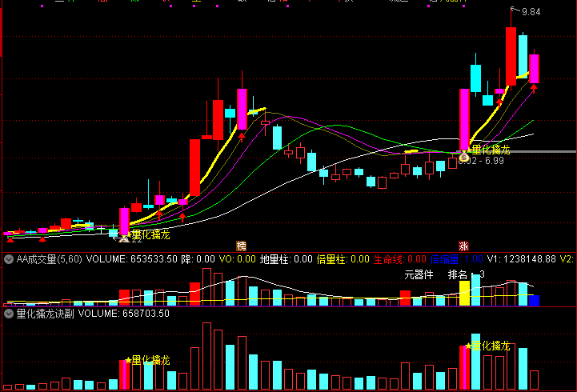Select the VOLUME: 653533.50 value

[x=132, y=259]
